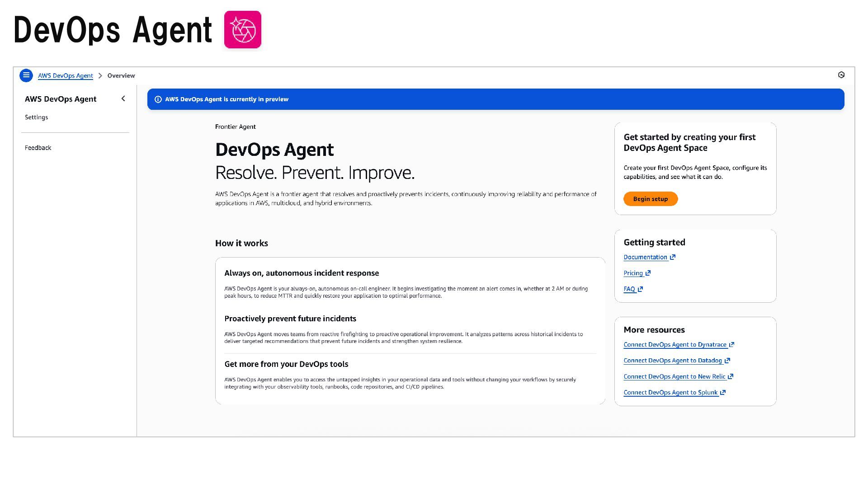Screen dimensions: 868x488
Task: Click the external-link icon beside the Dynatrace link
Action: (x=732, y=345)
